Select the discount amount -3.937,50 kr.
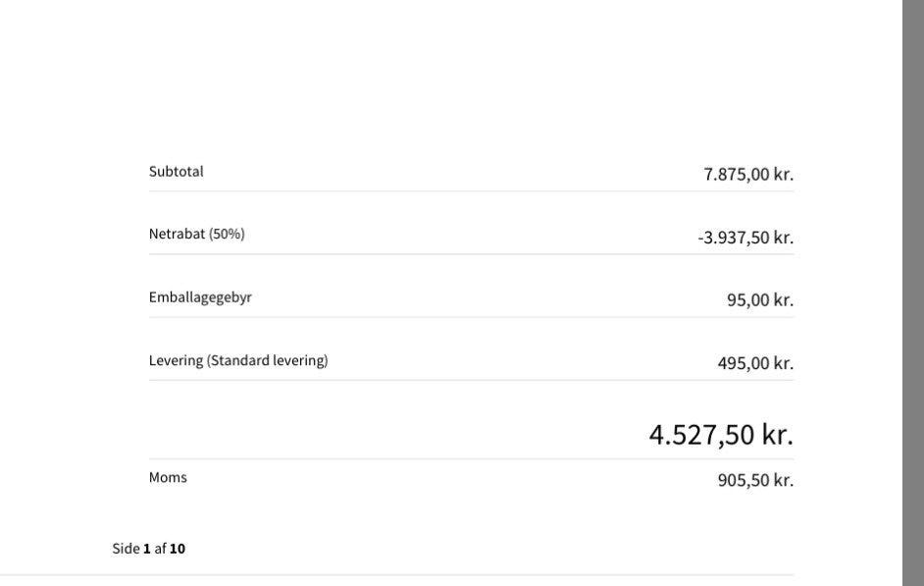Screen dimensions: 924x586 point(745,238)
